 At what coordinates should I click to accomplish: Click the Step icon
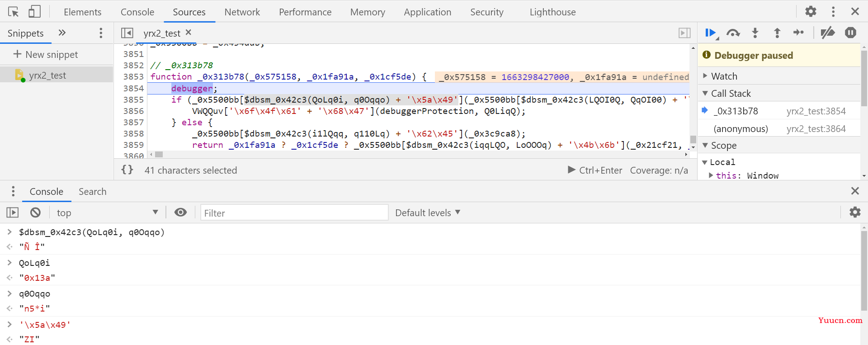798,33
